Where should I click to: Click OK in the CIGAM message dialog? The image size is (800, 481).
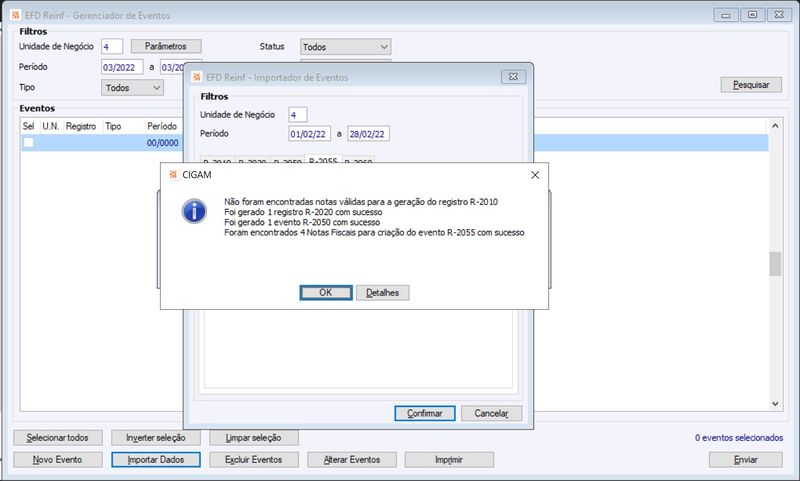[x=326, y=293]
